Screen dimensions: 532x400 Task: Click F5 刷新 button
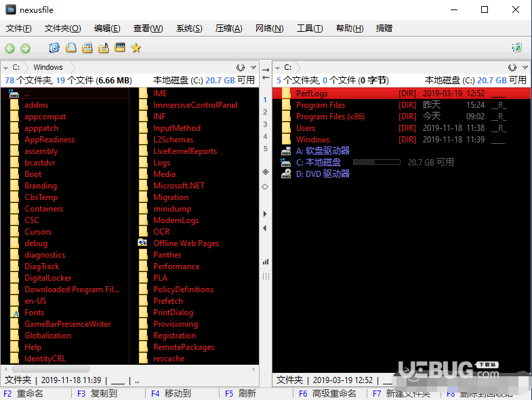241,393
